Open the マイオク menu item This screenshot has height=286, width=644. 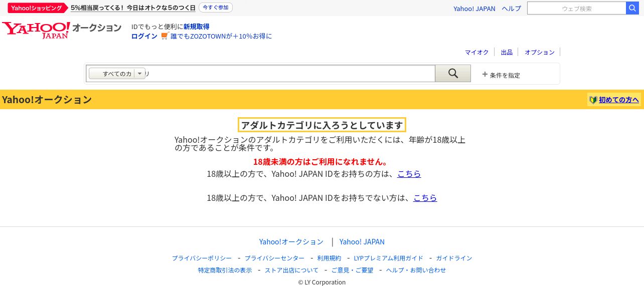click(476, 52)
